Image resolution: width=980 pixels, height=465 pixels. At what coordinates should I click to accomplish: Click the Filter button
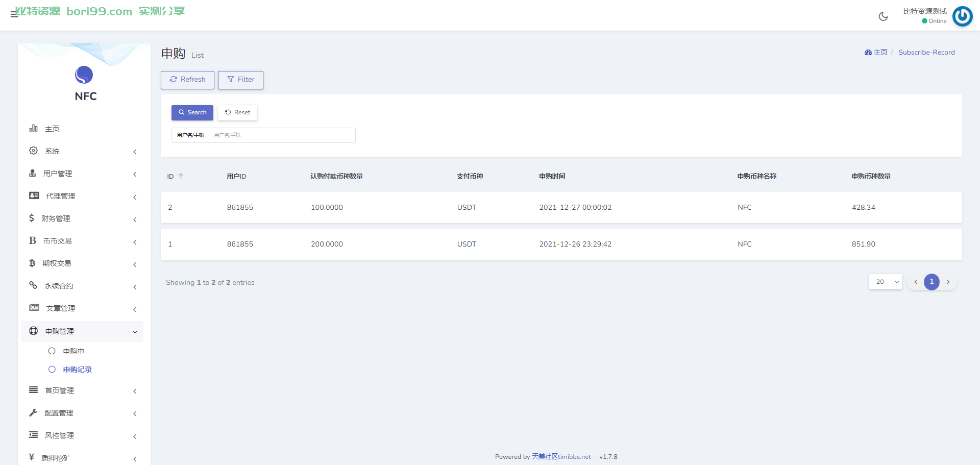point(240,80)
